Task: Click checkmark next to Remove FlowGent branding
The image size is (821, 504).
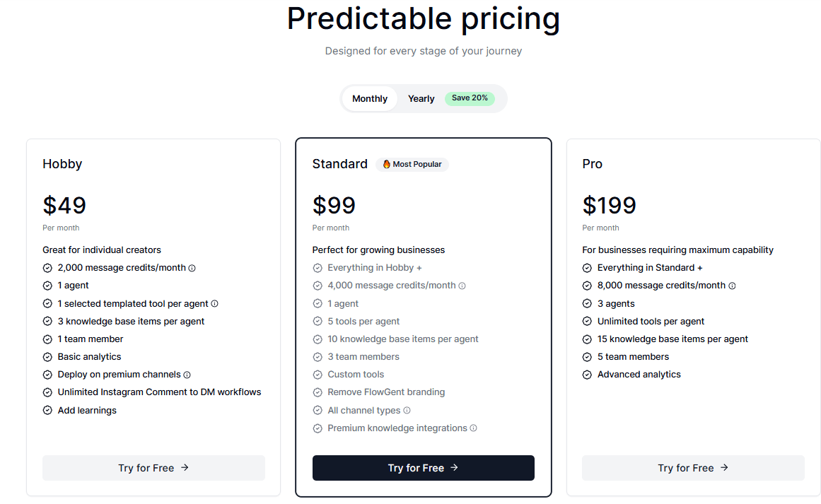Action: coord(318,392)
